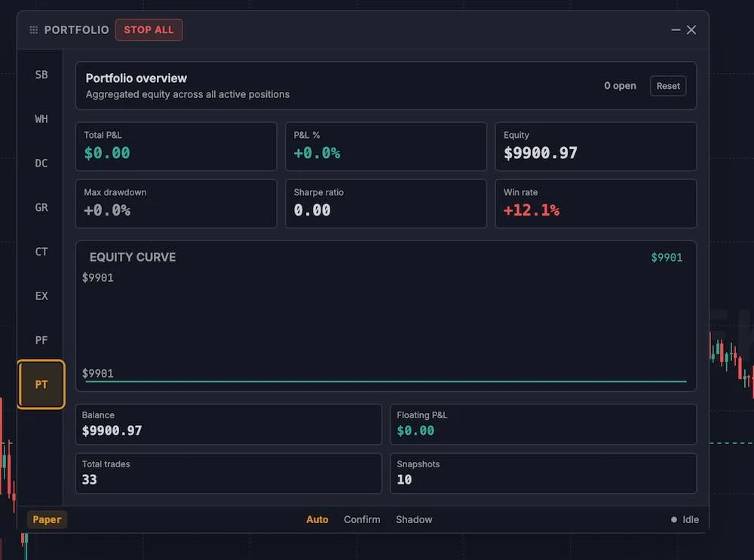Click the P&L % +0.0% value

[x=317, y=153]
